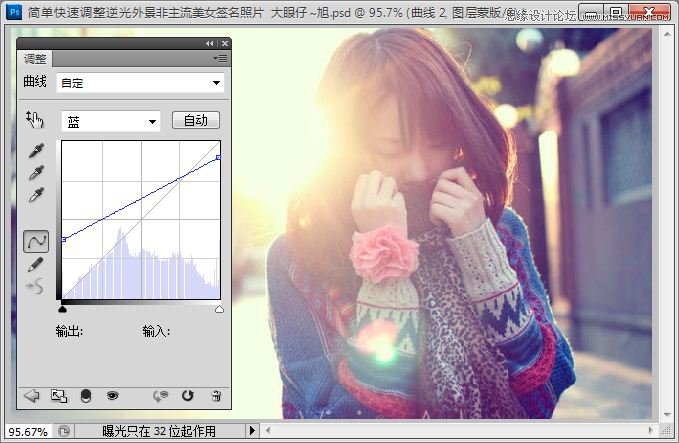Select the on-image targeted adjustment hand tool
Image resolution: width=679 pixels, height=443 pixels.
point(36,120)
